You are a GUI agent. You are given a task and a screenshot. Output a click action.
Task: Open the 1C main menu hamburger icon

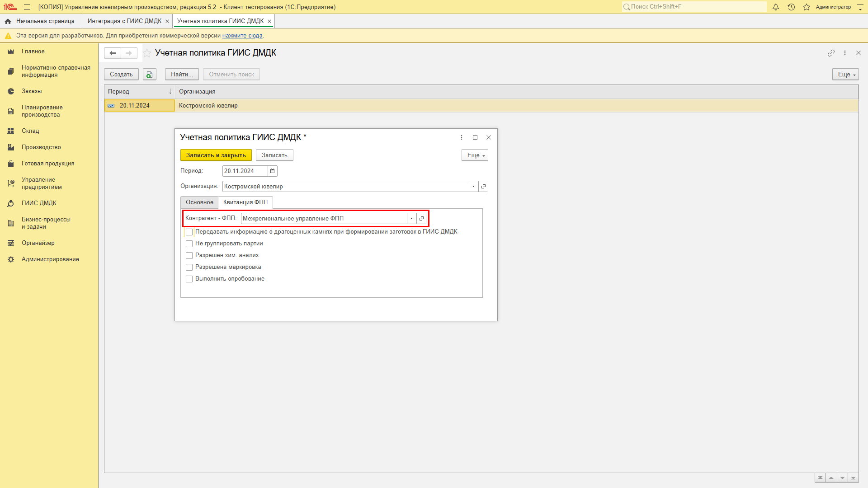point(27,7)
